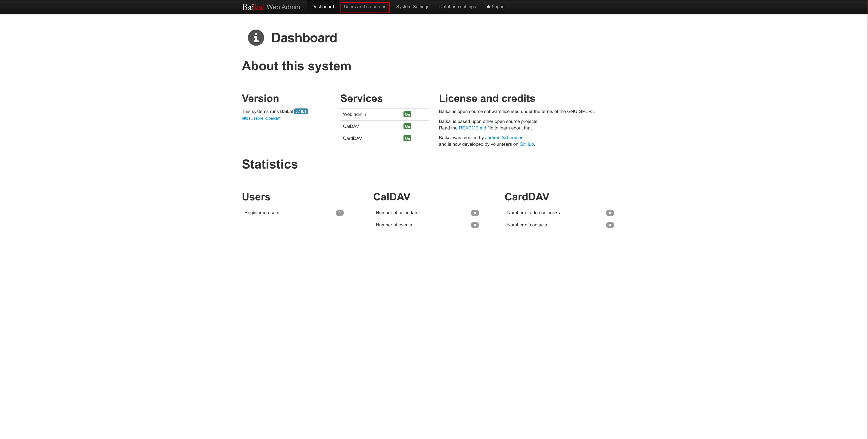Image resolution: width=868 pixels, height=439 pixels.
Task: Click the CalDAV On status badge
Action: point(407,126)
